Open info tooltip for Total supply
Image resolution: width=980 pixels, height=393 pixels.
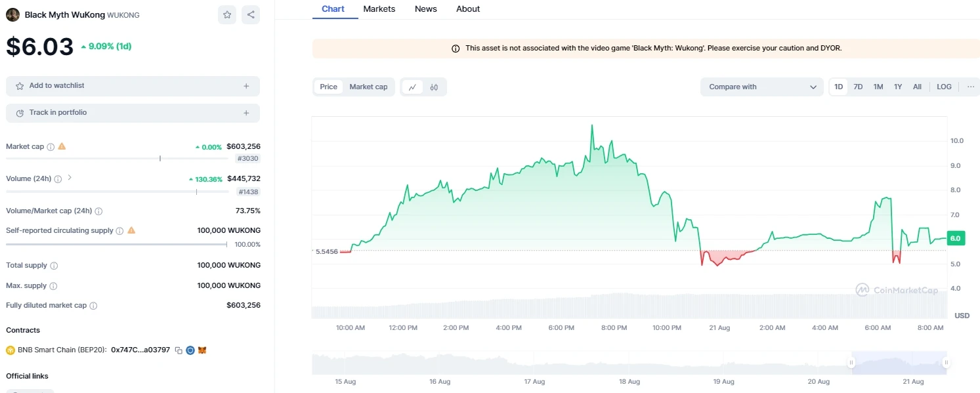[54, 266]
